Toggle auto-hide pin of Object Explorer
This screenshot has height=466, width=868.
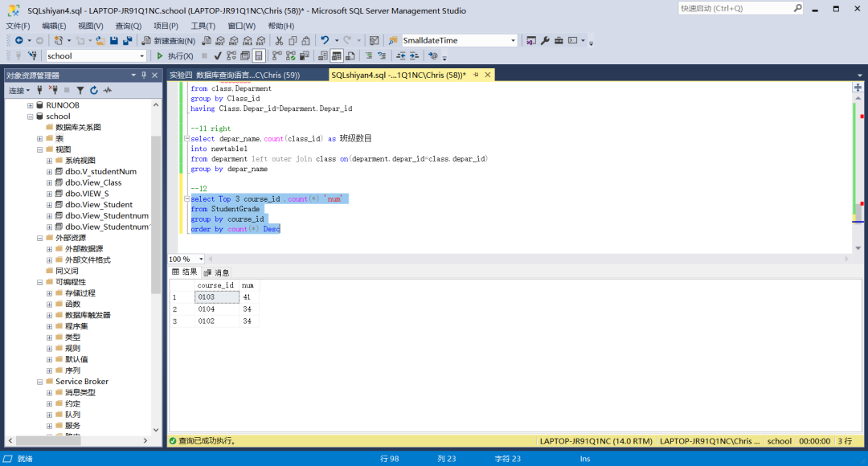tap(145, 75)
